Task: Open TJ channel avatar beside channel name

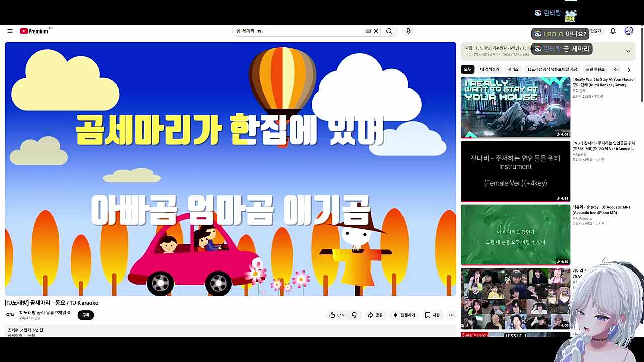Action: (x=10, y=315)
